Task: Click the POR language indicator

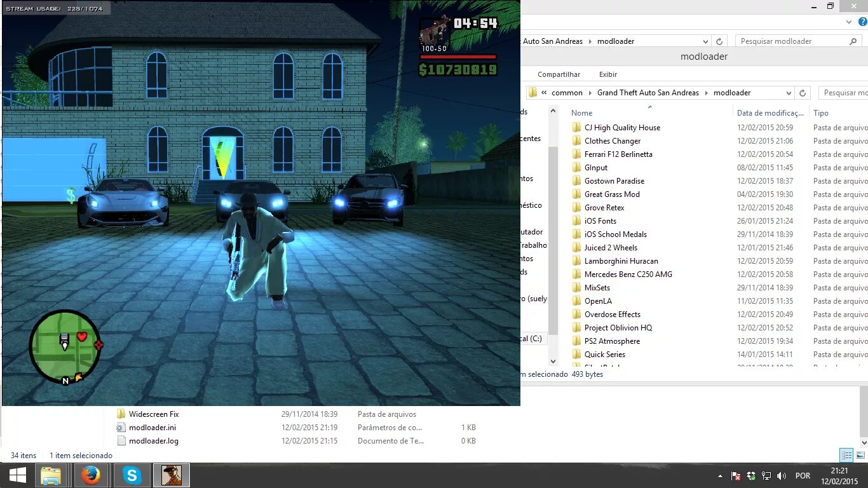Action: pos(803,476)
